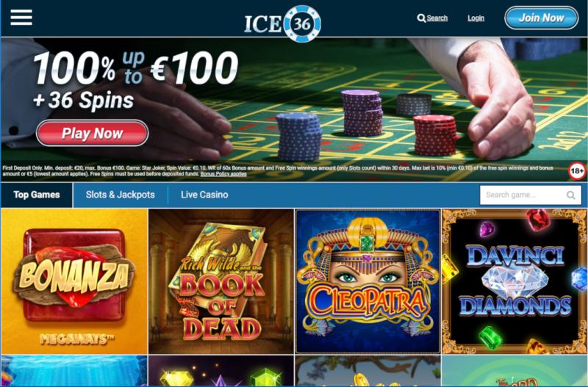Select the DaVinci Diamonds game tile
The height and width of the screenshot is (387, 588).
click(514, 281)
